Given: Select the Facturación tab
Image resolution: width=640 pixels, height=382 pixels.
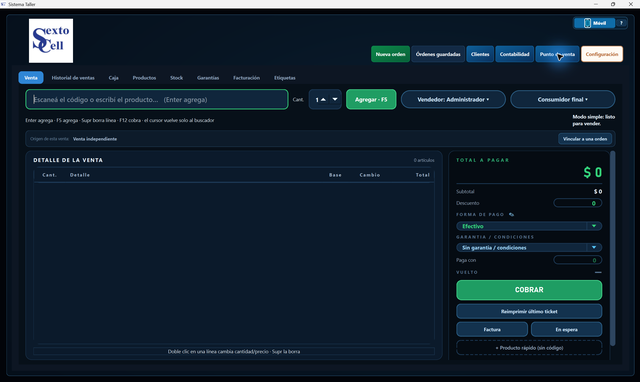Looking at the screenshot, I should tap(246, 78).
